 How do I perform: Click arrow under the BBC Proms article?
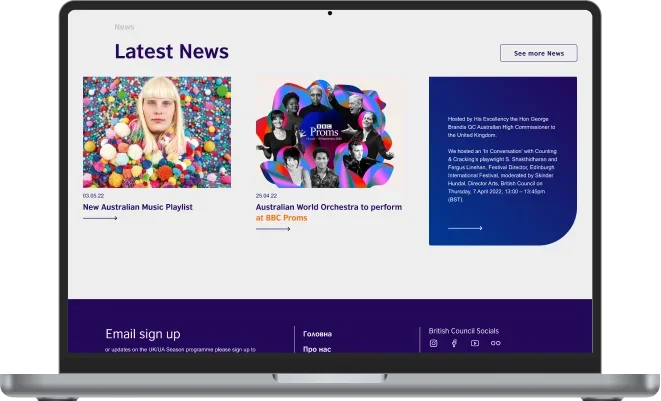click(x=273, y=229)
